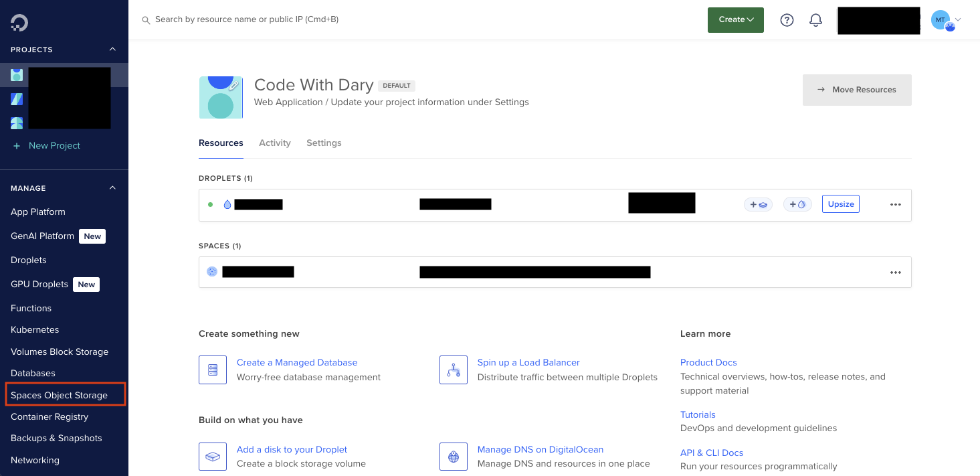Viewport: 980px width, 476px height.
Task: Click the DROPLETS (1) section heading
Action: [x=225, y=179]
